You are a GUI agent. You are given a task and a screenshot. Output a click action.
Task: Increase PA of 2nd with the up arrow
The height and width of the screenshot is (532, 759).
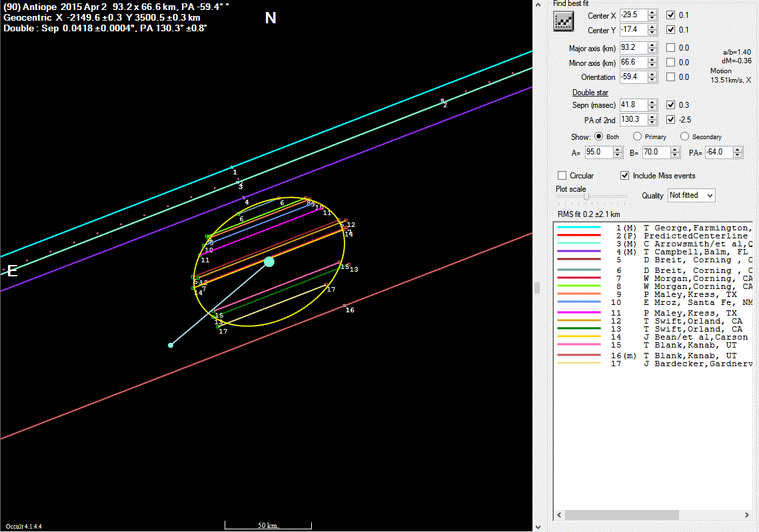pyautogui.click(x=652, y=117)
